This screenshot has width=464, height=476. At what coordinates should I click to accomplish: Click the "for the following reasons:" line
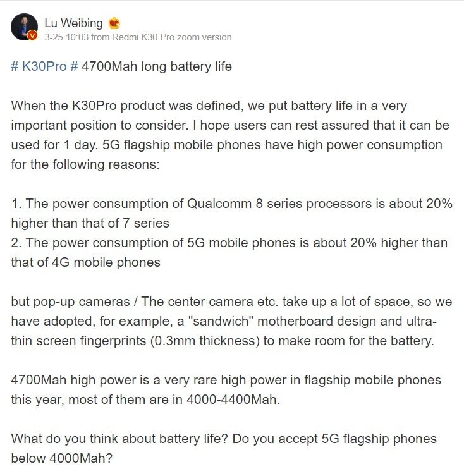point(85,164)
